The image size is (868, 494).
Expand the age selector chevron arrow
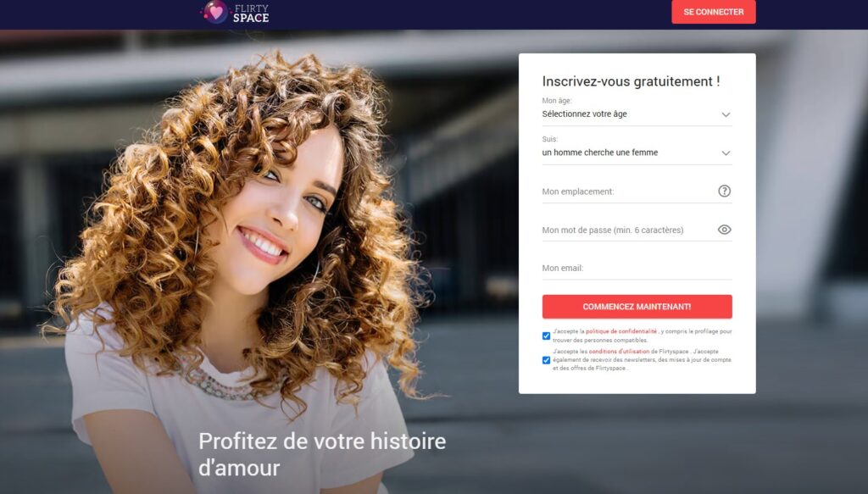[x=726, y=114]
